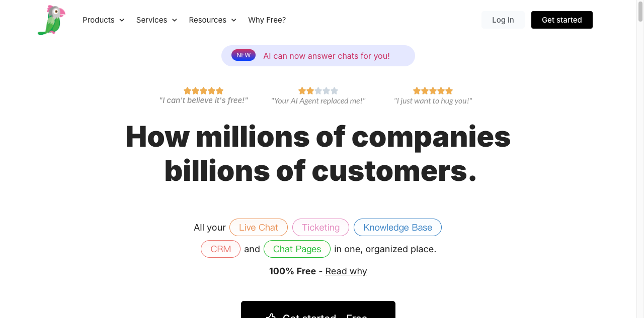Follow the Read why link
644x318 pixels.
tap(346, 271)
